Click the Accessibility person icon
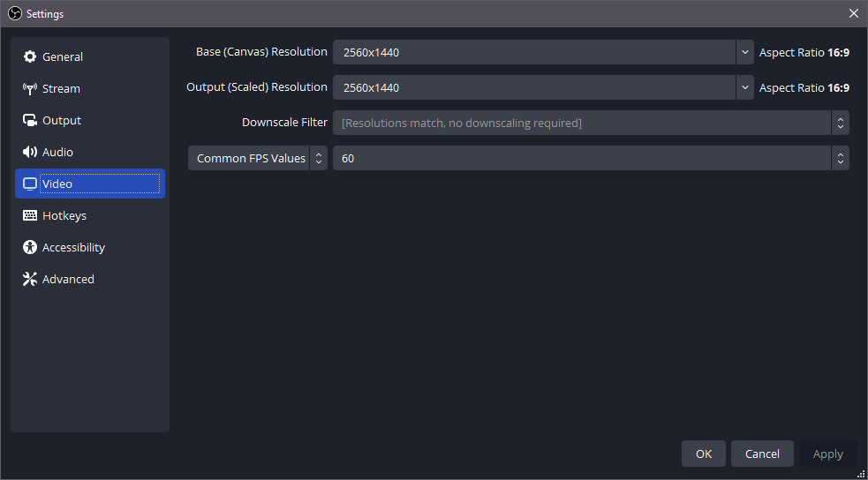This screenshot has width=868, height=480. (x=30, y=248)
